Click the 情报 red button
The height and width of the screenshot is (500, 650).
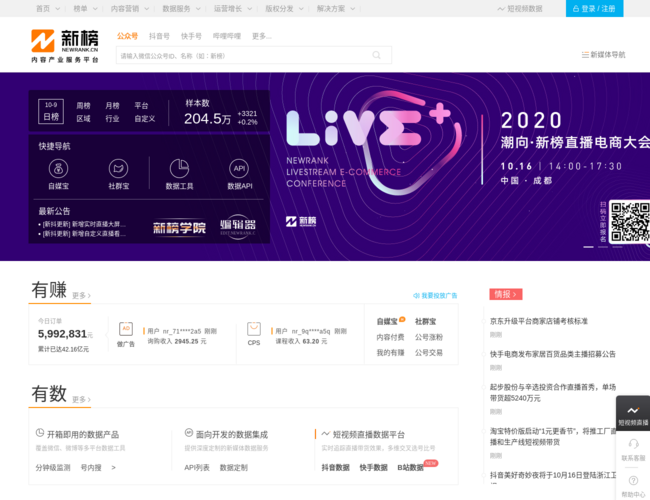pos(506,294)
